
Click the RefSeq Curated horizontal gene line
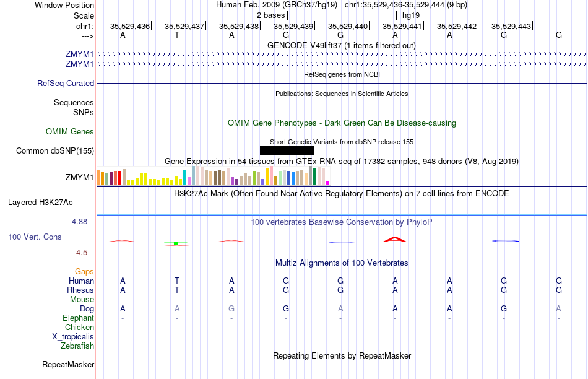[x=342, y=83]
